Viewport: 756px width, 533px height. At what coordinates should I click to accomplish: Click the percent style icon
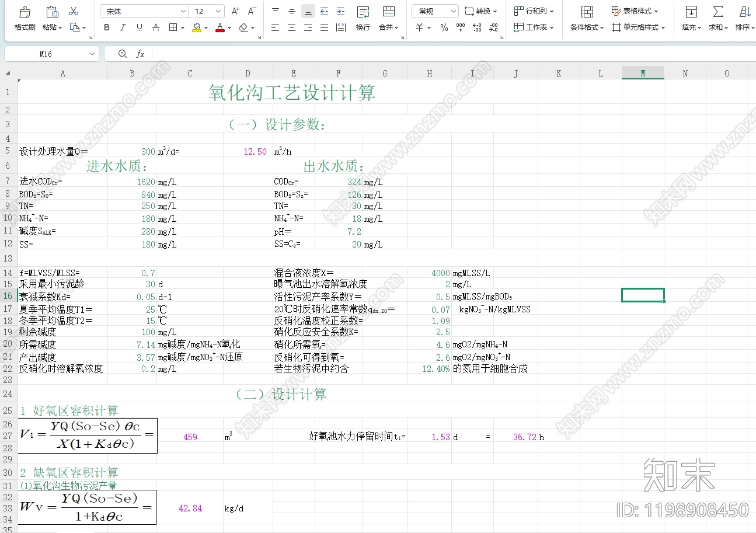[444, 27]
